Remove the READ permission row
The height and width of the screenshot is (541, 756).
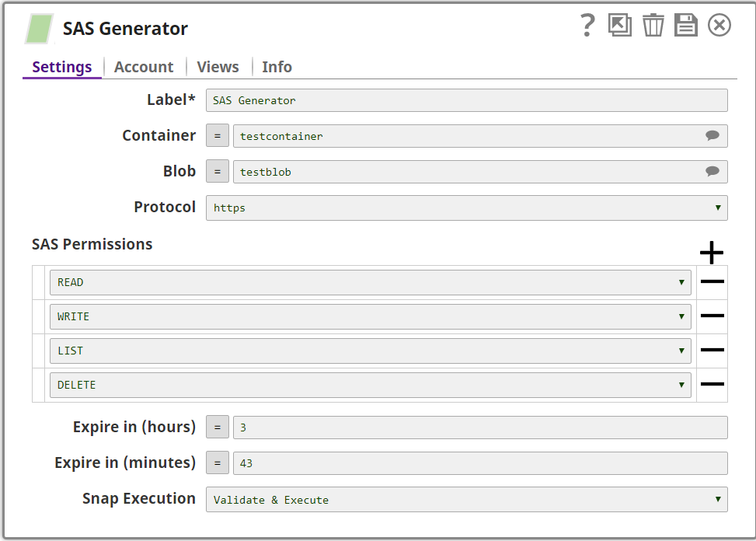(712, 282)
